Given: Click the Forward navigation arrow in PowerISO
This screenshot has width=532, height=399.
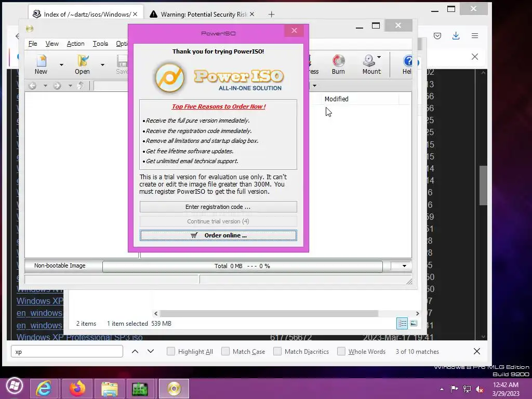Looking at the screenshot, I should pyautogui.click(x=57, y=86).
